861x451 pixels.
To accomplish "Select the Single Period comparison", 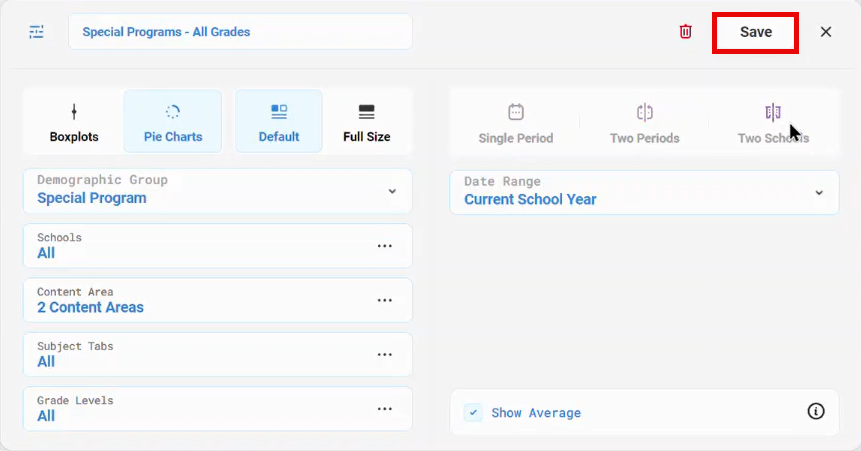I will [x=516, y=123].
